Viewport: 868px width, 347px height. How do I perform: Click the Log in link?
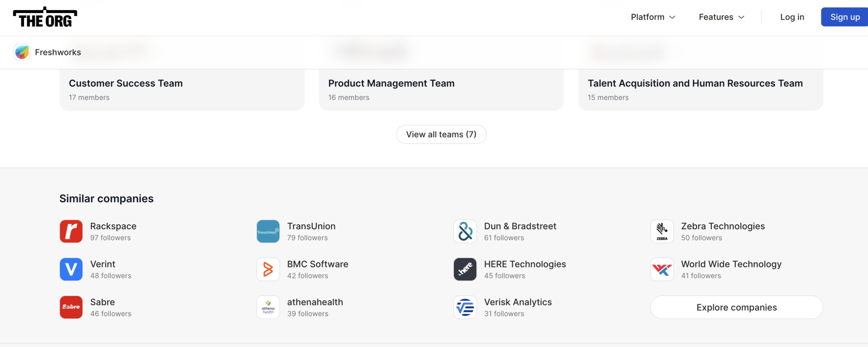(x=792, y=17)
